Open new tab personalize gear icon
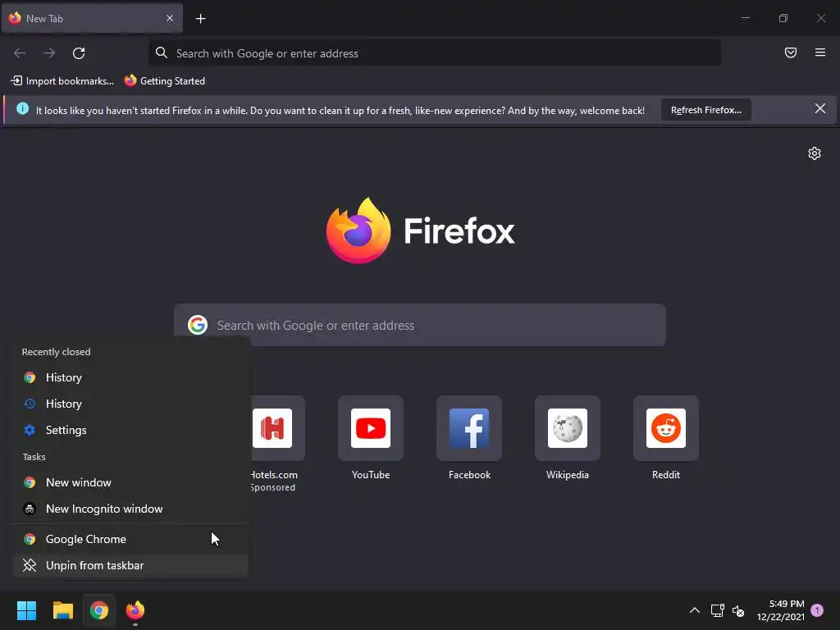The image size is (840, 630). (815, 153)
